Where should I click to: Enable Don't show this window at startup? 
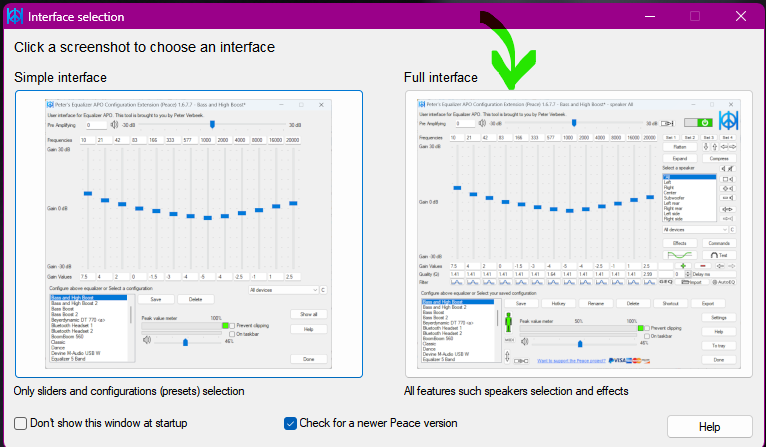point(21,423)
